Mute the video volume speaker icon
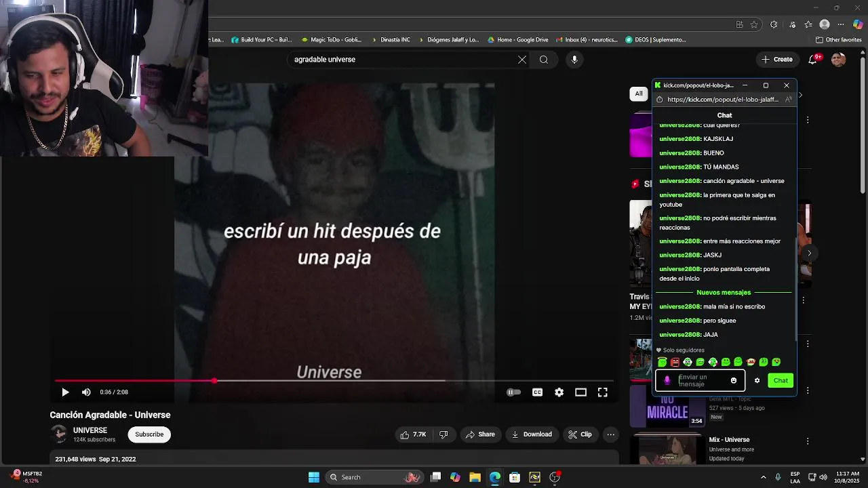 [x=86, y=392]
